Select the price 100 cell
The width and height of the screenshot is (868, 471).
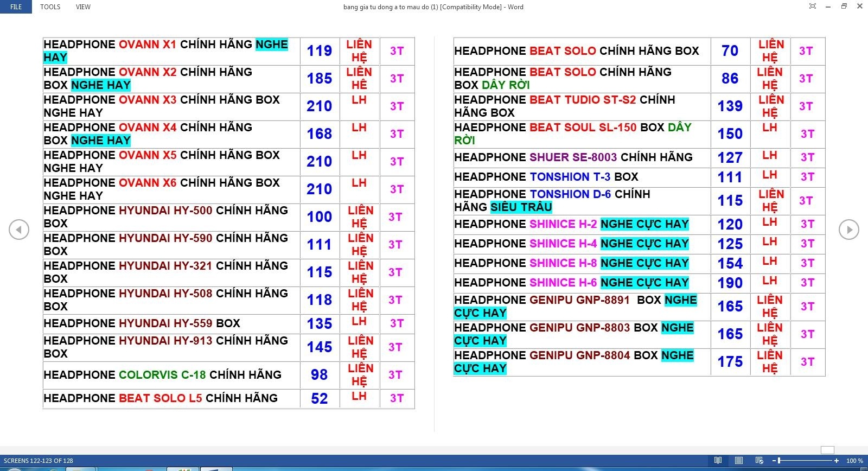320,217
